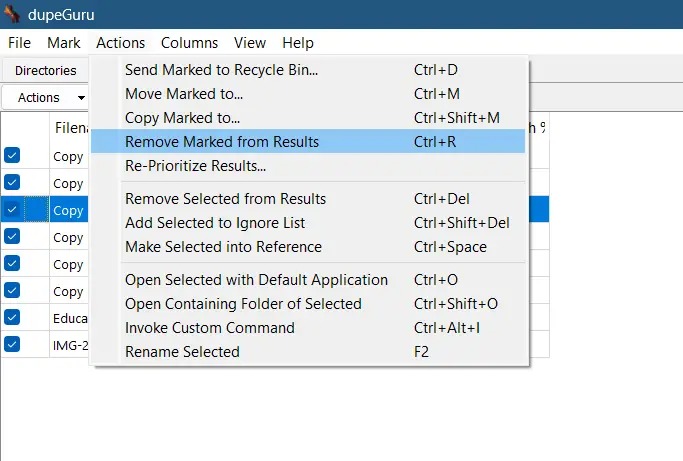Select the IMG-2 file row name
The image size is (683, 461).
[x=70, y=345]
